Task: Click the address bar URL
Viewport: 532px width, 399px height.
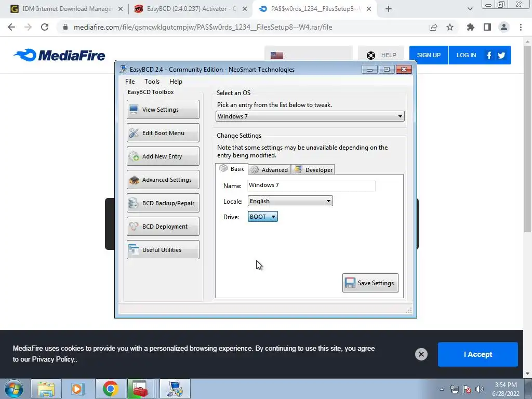Action: click(x=203, y=27)
